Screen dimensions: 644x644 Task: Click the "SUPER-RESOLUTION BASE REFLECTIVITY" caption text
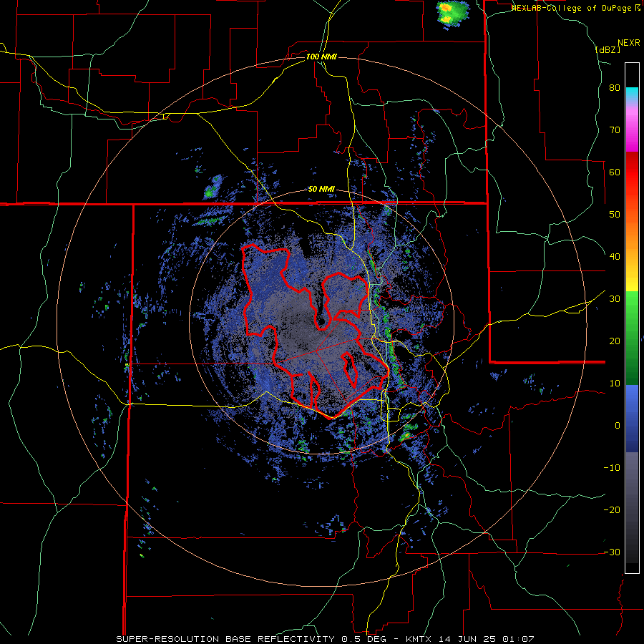tap(225, 639)
